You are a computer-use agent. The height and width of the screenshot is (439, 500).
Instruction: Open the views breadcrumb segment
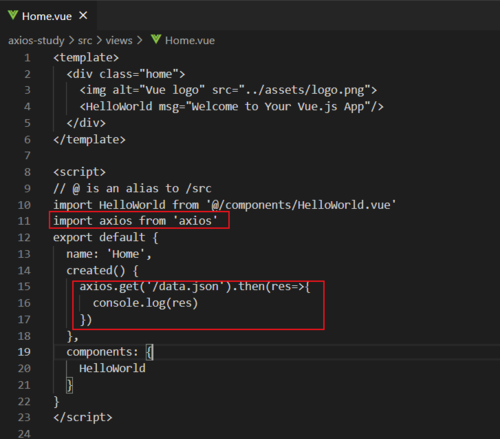coord(119,40)
